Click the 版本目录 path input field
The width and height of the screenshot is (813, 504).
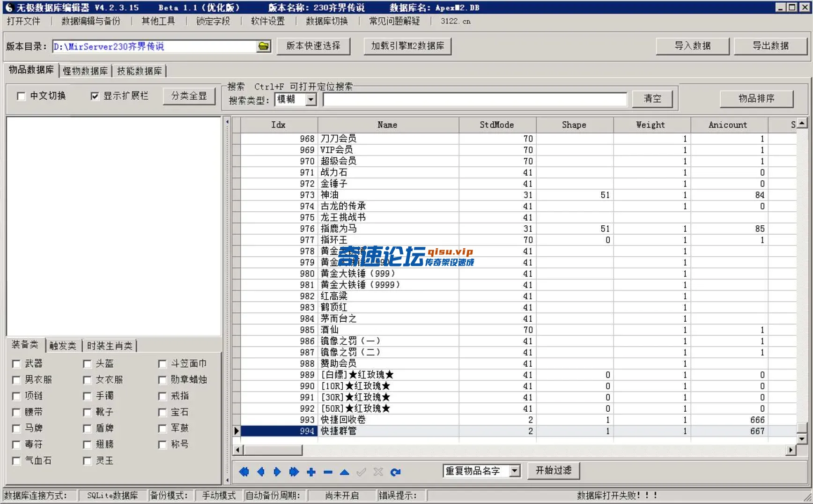[x=155, y=46]
